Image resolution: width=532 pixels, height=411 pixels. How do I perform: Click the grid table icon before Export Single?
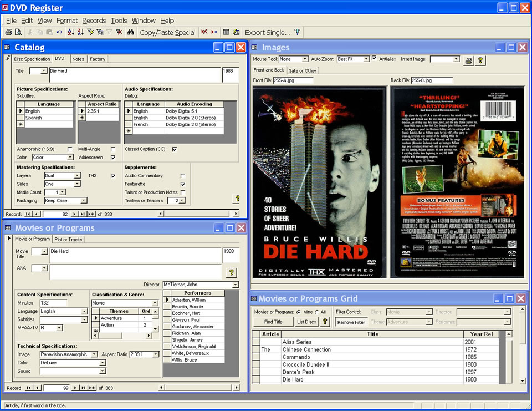coord(226,32)
